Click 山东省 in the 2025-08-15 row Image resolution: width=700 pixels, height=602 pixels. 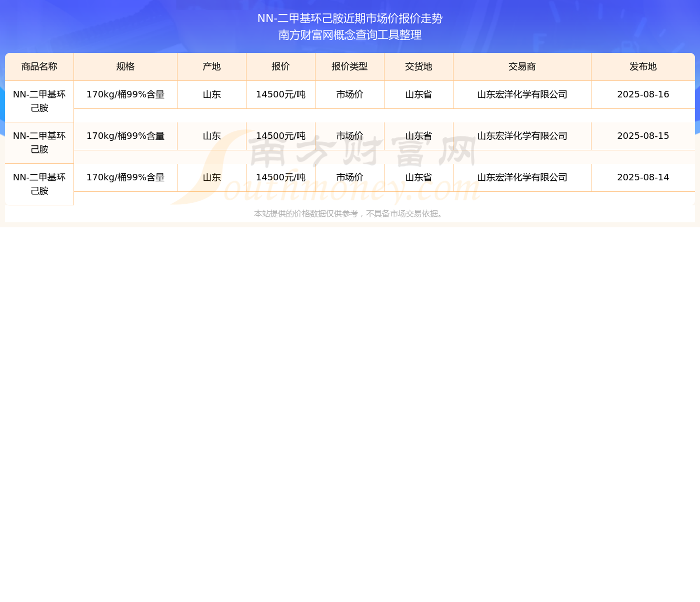coord(419,136)
